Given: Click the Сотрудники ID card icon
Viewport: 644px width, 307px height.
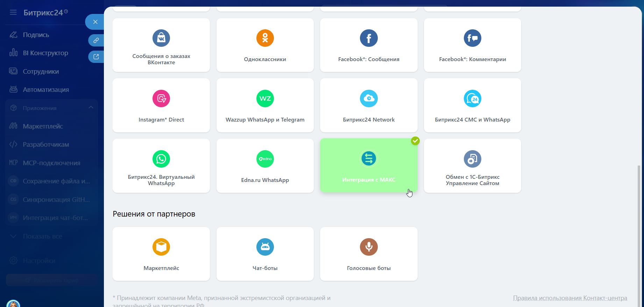Looking at the screenshot, I should [13, 71].
